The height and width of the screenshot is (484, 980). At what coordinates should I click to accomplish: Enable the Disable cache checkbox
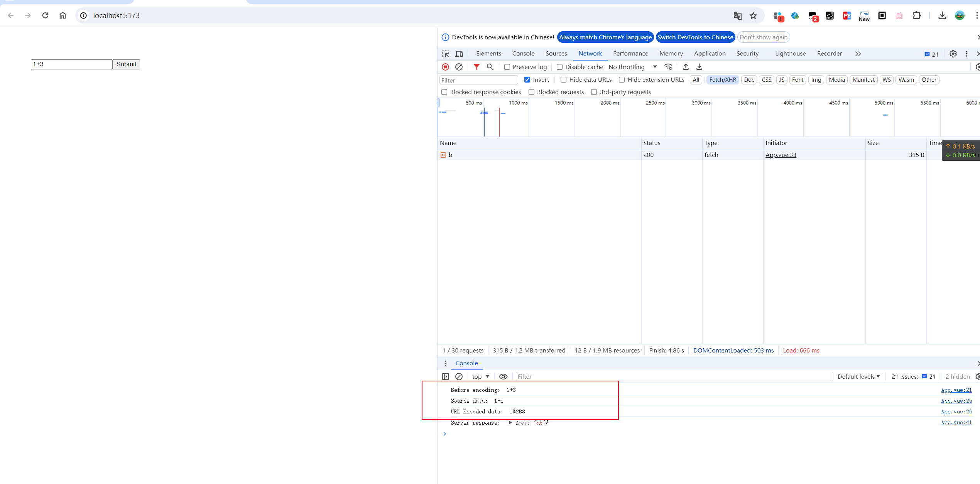point(559,67)
